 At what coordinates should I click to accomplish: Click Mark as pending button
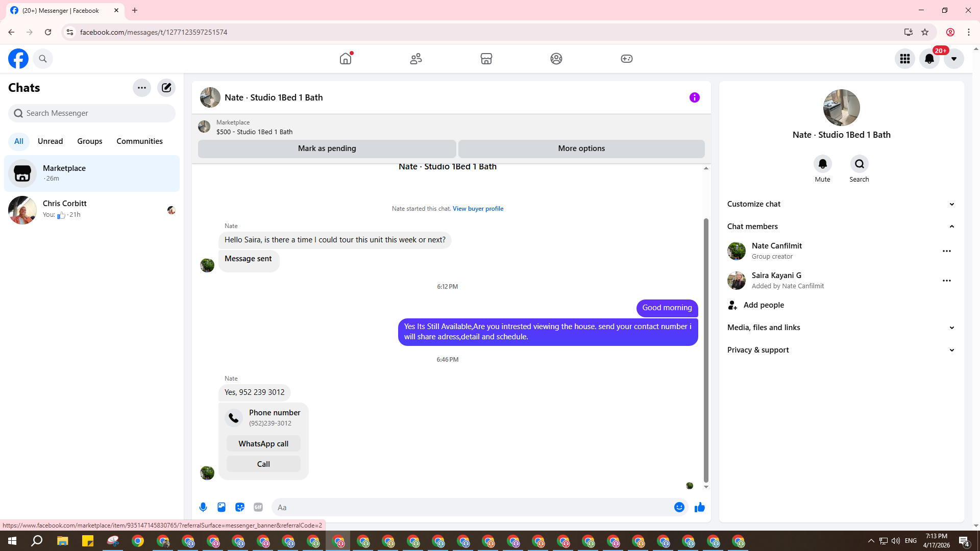tap(327, 148)
